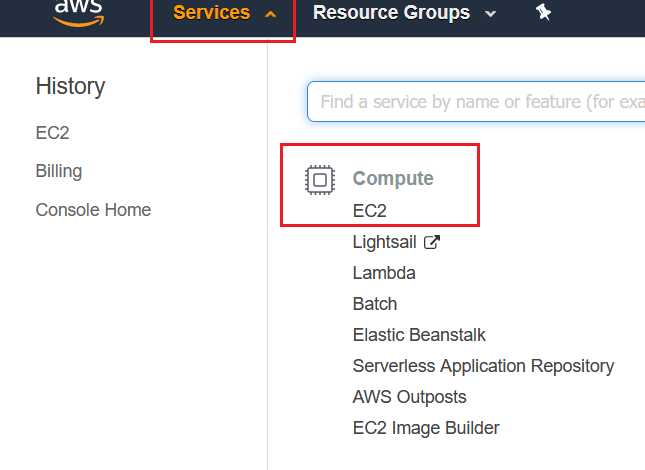Select Elastic Beanstalk
The width and height of the screenshot is (645, 470).
click(419, 335)
